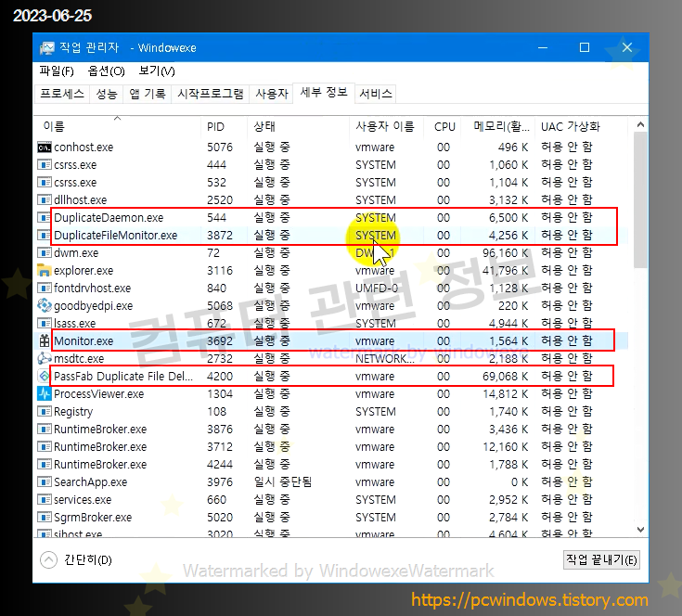
Task: Click the 96,160 K memory value
Action: click(x=506, y=252)
